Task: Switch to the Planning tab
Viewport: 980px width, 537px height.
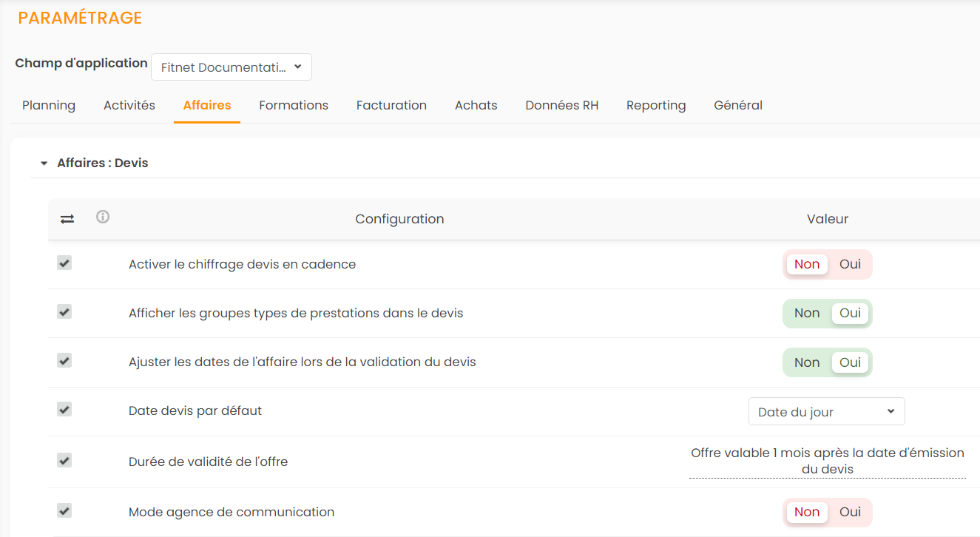Action: (x=49, y=105)
